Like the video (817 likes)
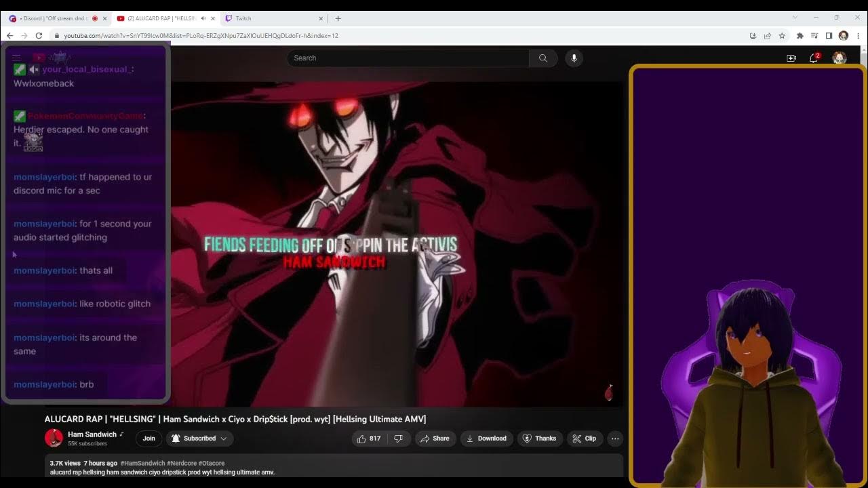868x488 pixels. 369,439
